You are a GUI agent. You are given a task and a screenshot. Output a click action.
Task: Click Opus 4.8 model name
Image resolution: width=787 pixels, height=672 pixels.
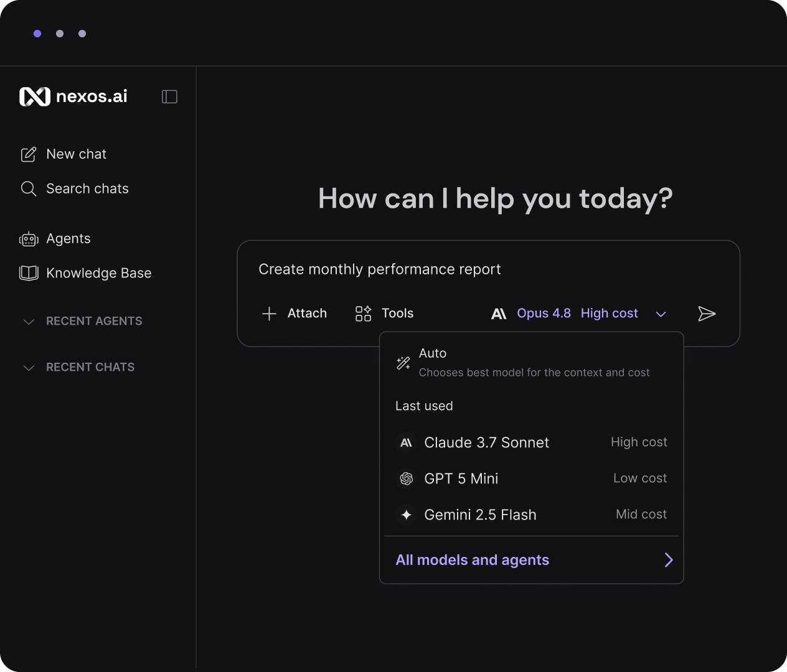click(544, 313)
